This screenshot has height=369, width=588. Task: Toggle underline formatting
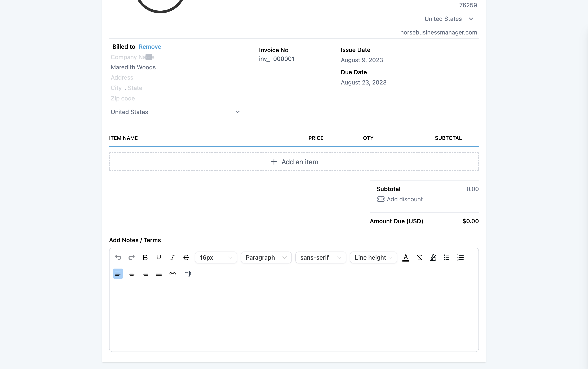pos(159,257)
